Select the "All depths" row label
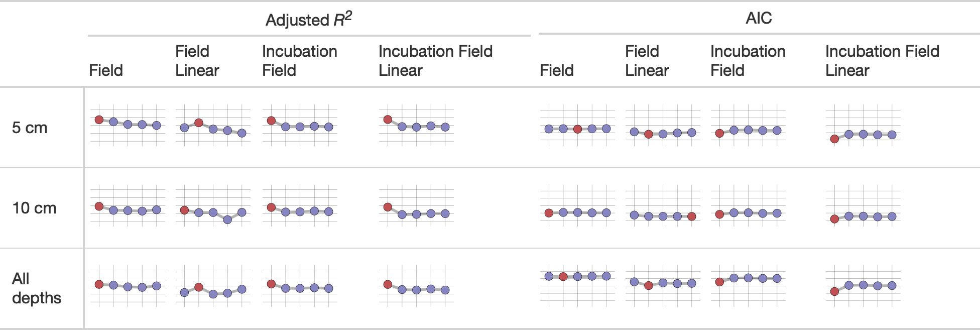 [36, 288]
